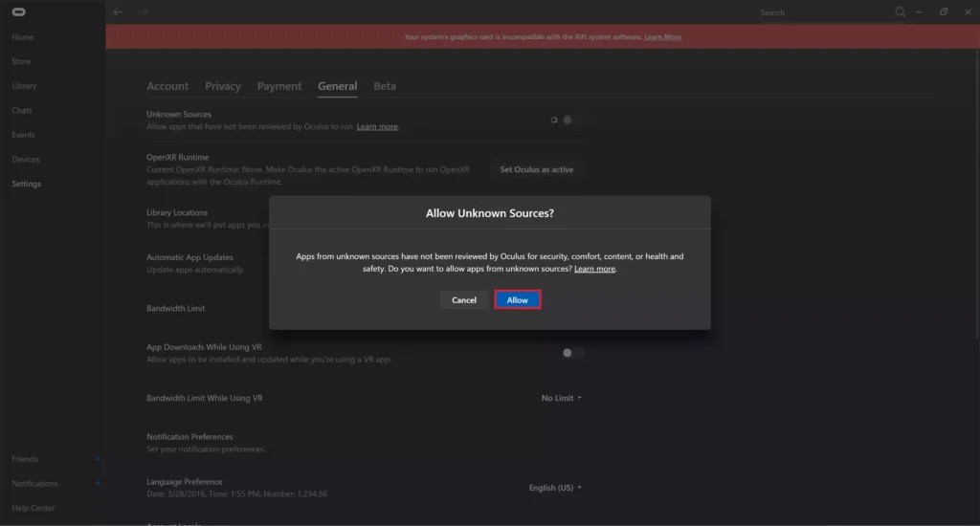Open Learn more link under Unknown Sources
The height and width of the screenshot is (526, 980).
[x=377, y=126]
